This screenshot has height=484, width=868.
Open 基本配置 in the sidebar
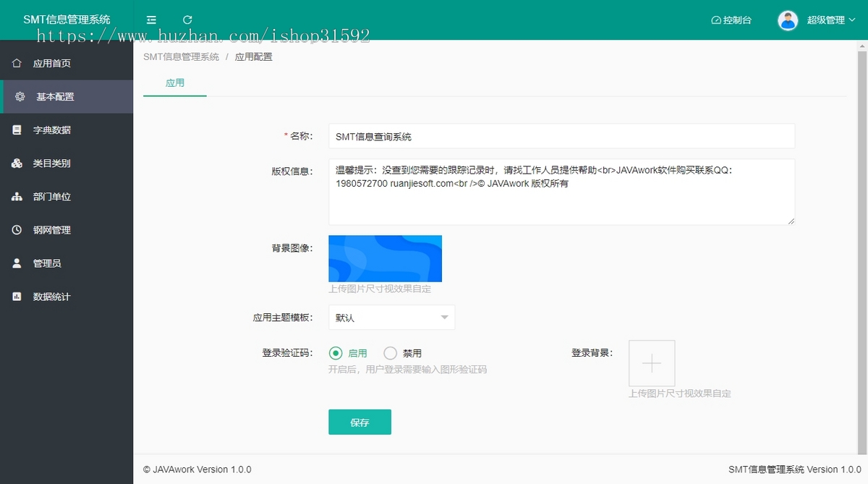click(x=67, y=96)
